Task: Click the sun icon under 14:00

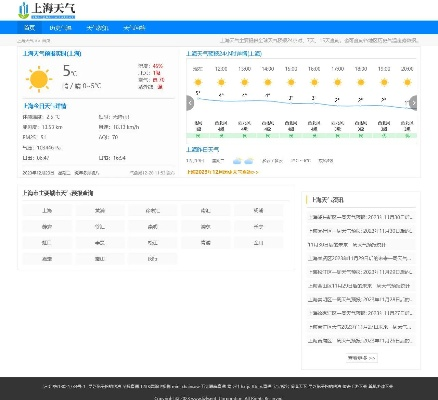Action: coord(268,82)
